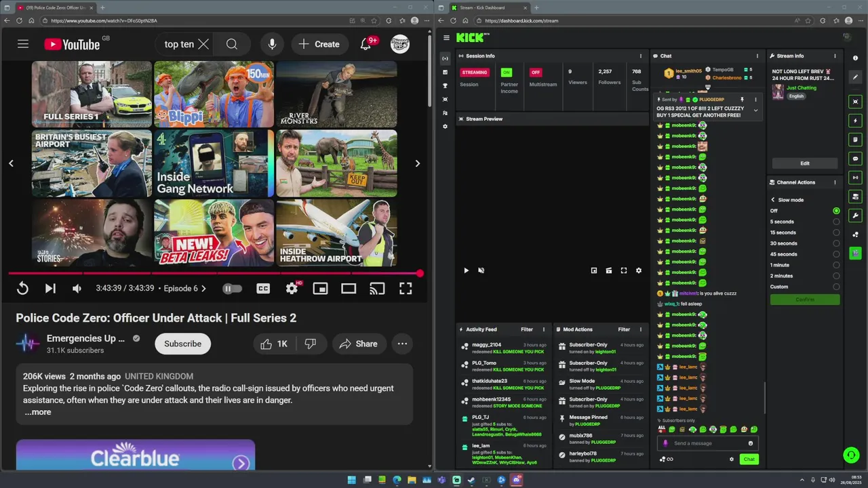The height and width of the screenshot is (488, 868).
Task: Open the YouTube account avatar menu
Action: coord(400,44)
